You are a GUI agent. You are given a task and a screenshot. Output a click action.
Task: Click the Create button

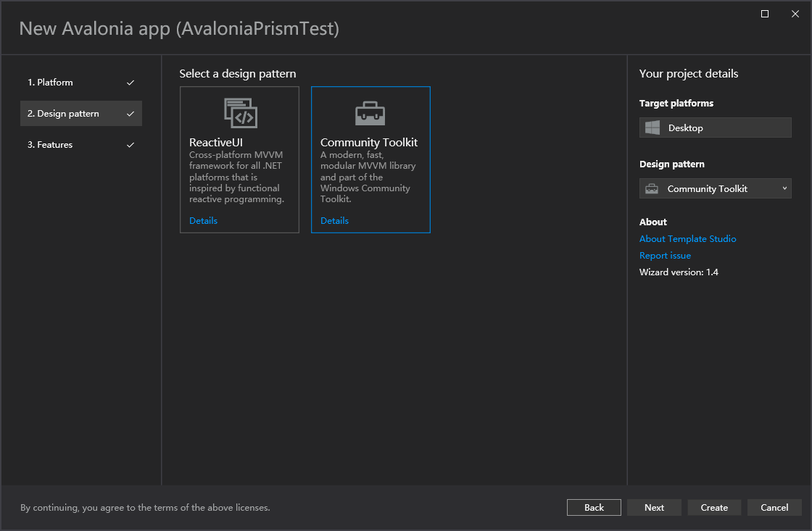pos(714,507)
